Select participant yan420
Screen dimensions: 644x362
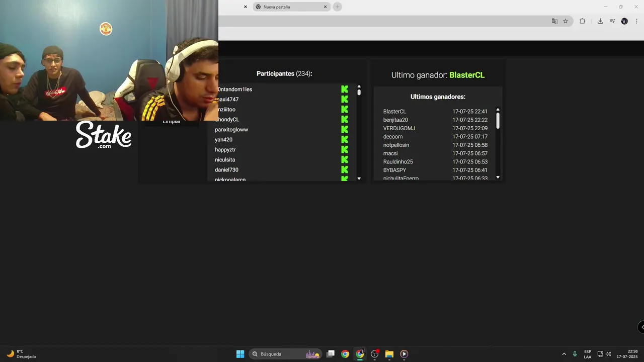click(223, 140)
